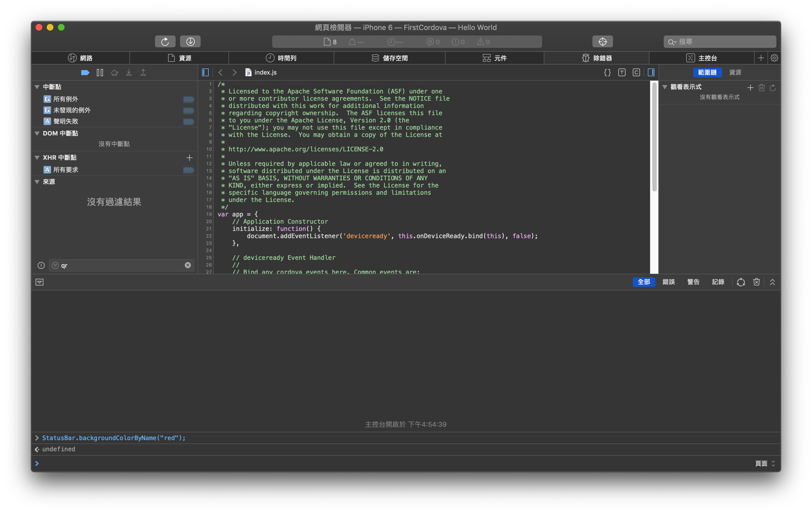The width and height of the screenshot is (812, 513).
Task: Click inside the 搜尋 search field
Action: click(719, 41)
